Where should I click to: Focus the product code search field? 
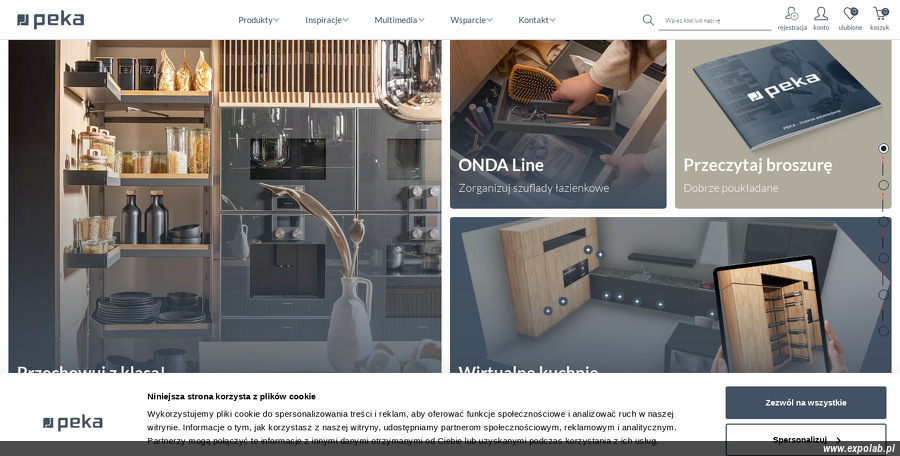(x=715, y=21)
